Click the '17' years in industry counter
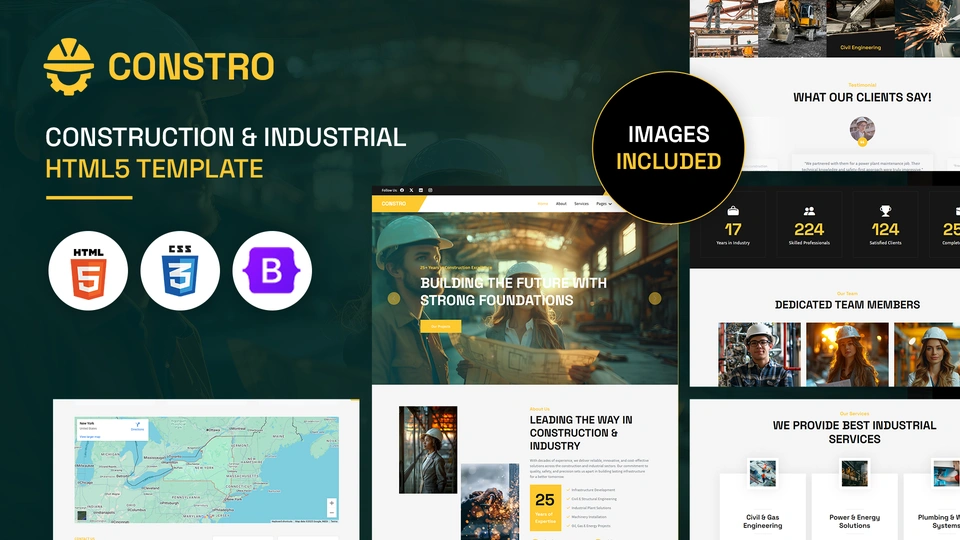 (733, 230)
